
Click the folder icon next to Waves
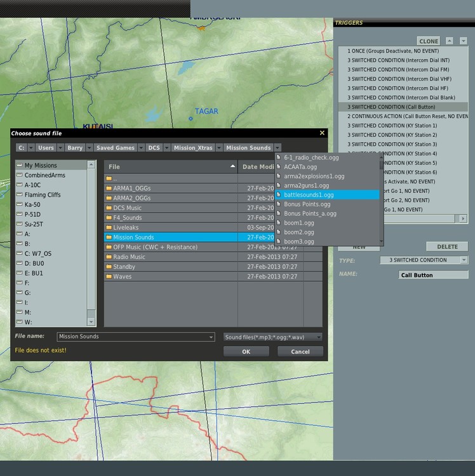[x=109, y=277]
